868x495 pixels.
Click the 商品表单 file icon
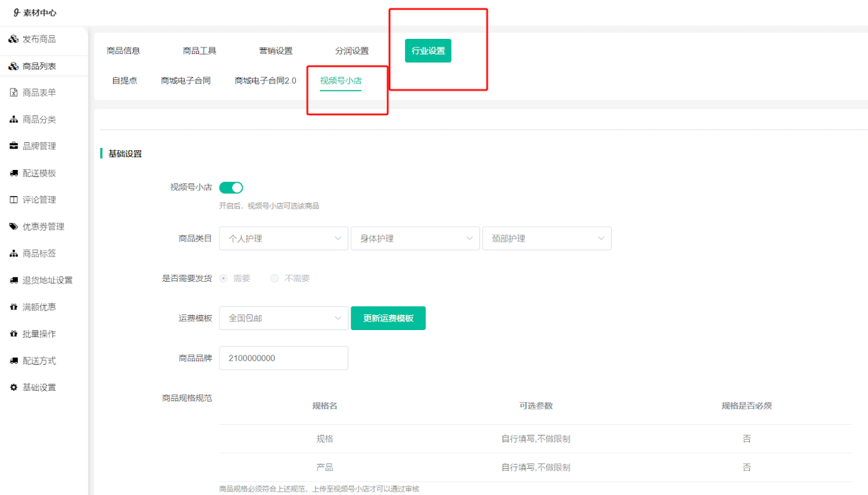(13, 93)
